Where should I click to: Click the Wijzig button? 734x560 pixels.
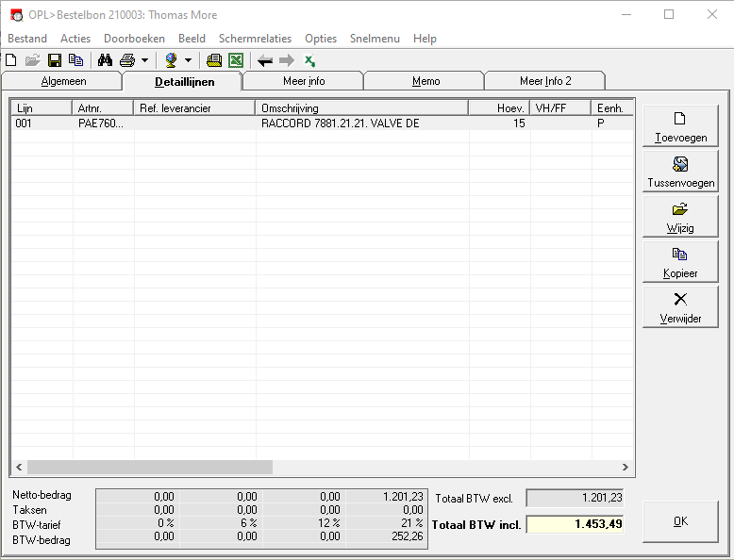(x=680, y=217)
